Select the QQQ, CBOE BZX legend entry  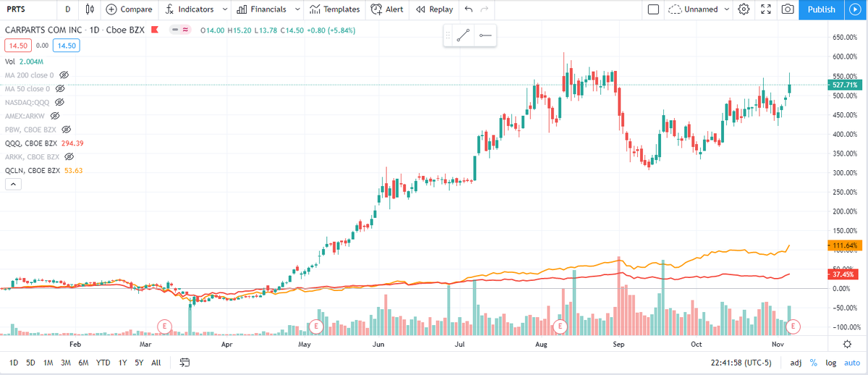pyautogui.click(x=32, y=143)
